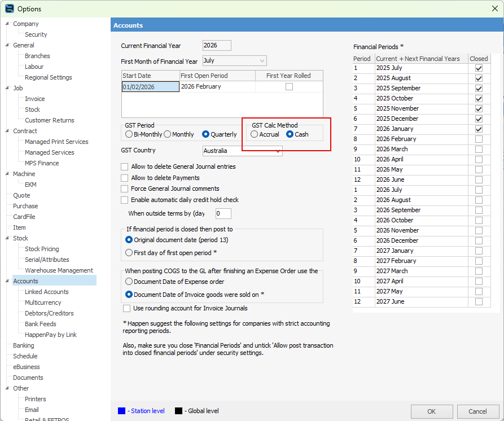Collapse the Company tree node
504x421 pixels.
click(x=7, y=24)
